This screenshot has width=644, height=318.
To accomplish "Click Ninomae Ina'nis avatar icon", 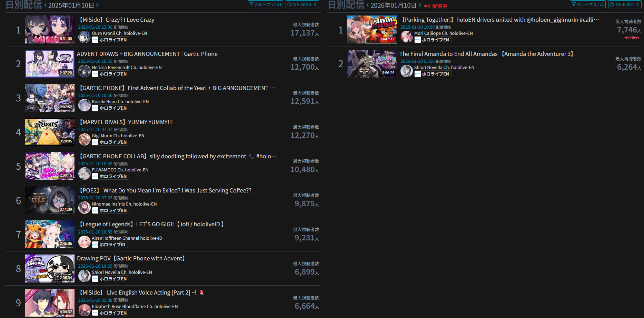I will pos(84,207).
